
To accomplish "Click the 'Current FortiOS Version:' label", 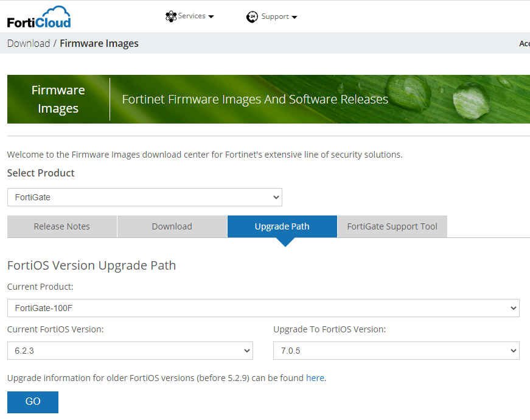I will click(55, 329).
